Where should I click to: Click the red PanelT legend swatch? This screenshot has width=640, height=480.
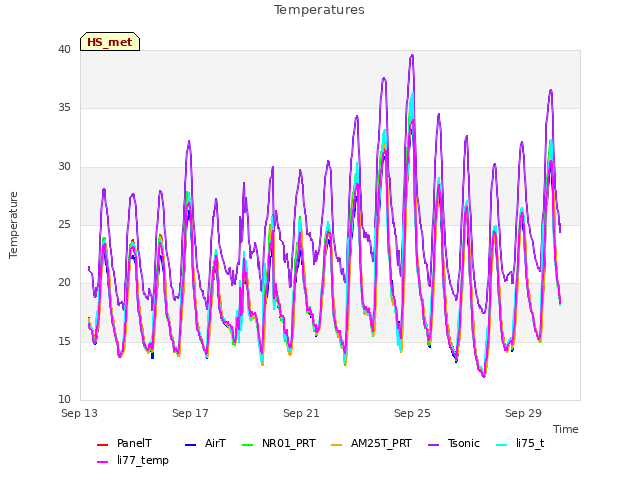[102, 444]
